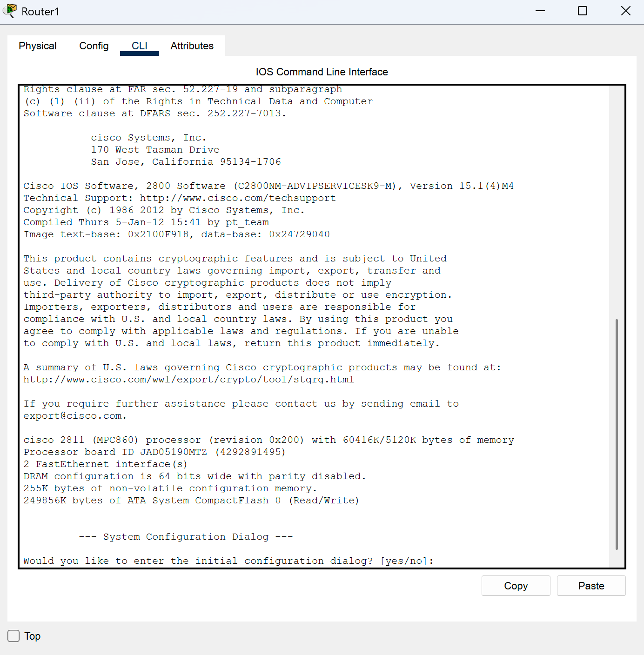Click the Paste button
644x655 pixels.
(591, 586)
